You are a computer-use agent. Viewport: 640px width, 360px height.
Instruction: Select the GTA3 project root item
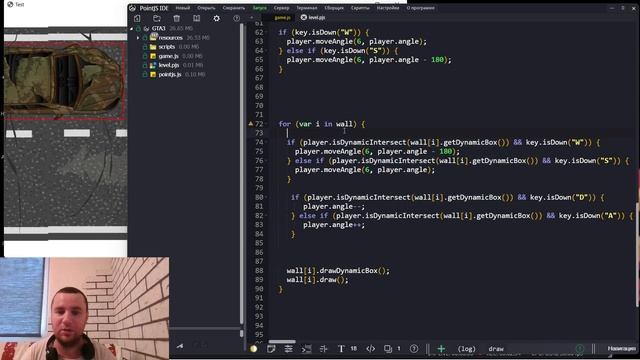tap(159, 29)
